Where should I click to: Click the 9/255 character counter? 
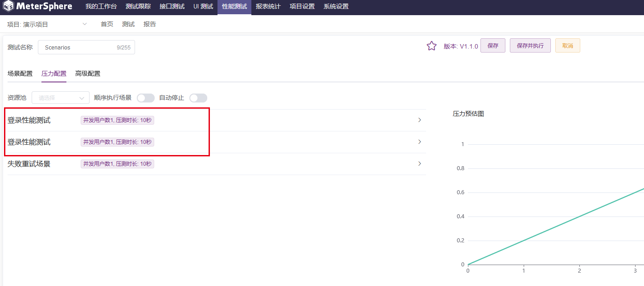123,48
